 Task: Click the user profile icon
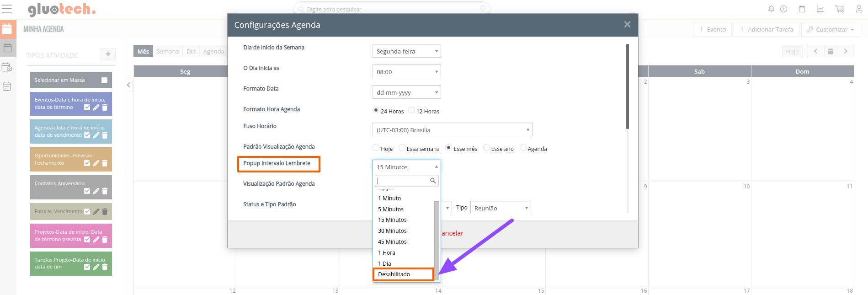[x=859, y=9]
